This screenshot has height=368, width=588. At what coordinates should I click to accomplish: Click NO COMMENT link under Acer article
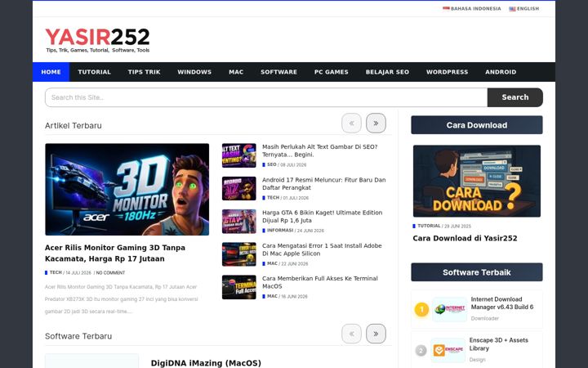pyautogui.click(x=110, y=272)
